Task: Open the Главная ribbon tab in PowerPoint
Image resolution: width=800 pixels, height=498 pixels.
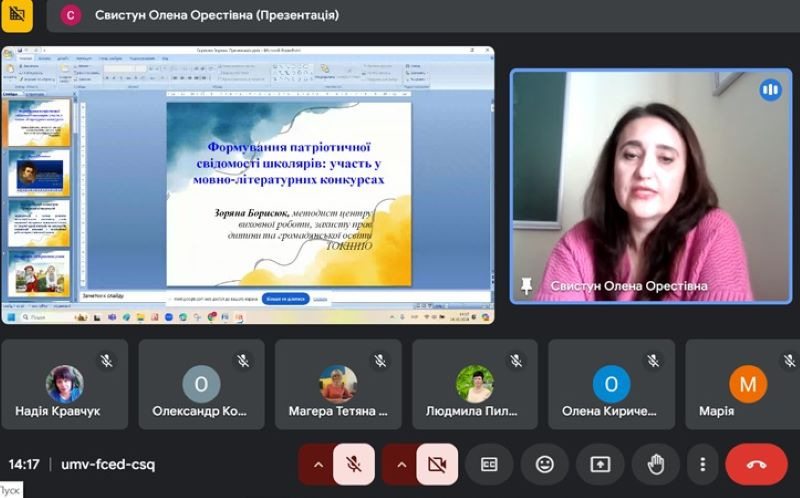Action: tap(25, 59)
